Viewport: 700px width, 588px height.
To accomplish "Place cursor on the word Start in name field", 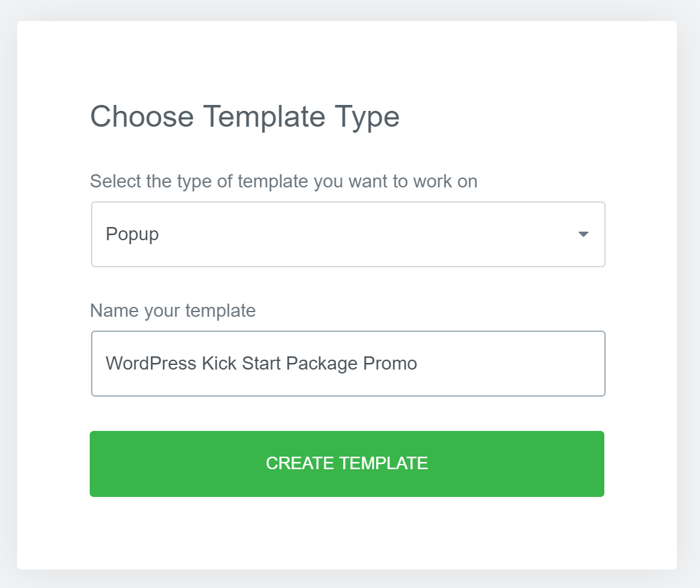I will (x=261, y=364).
